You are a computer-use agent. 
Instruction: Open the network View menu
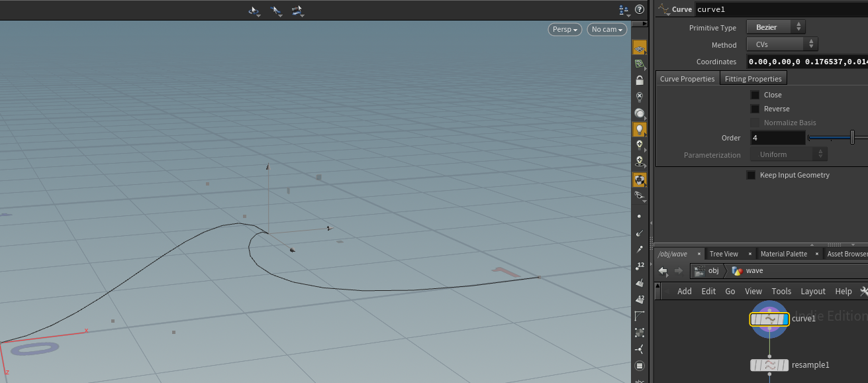(x=753, y=291)
